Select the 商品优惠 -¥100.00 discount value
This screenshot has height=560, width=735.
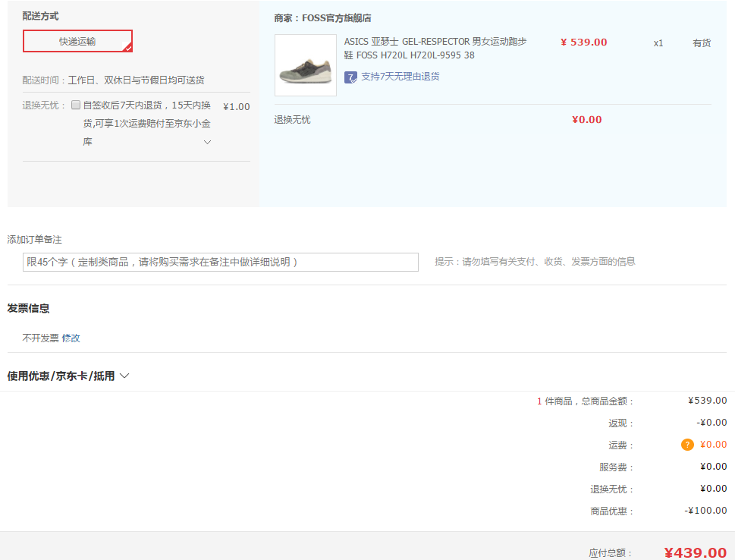point(705,511)
